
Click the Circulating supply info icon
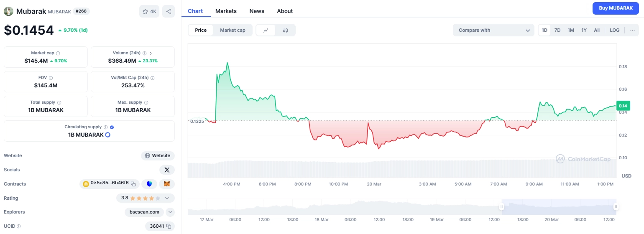[105, 127]
